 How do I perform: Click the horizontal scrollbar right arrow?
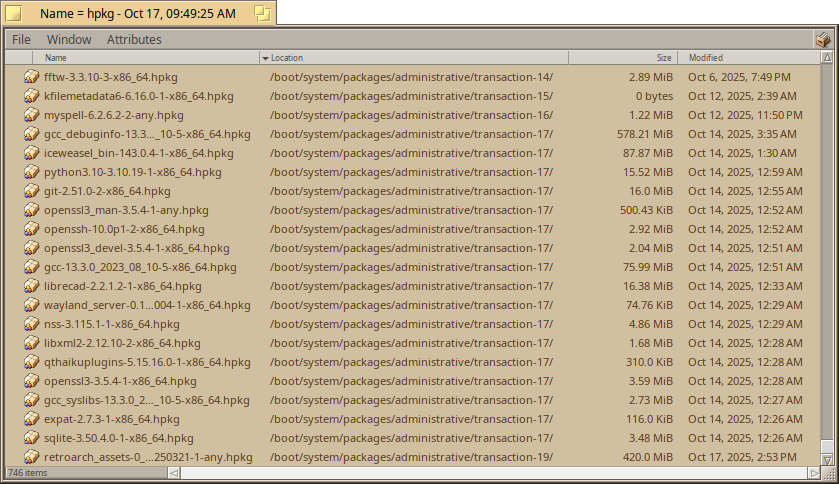[814, 472]
